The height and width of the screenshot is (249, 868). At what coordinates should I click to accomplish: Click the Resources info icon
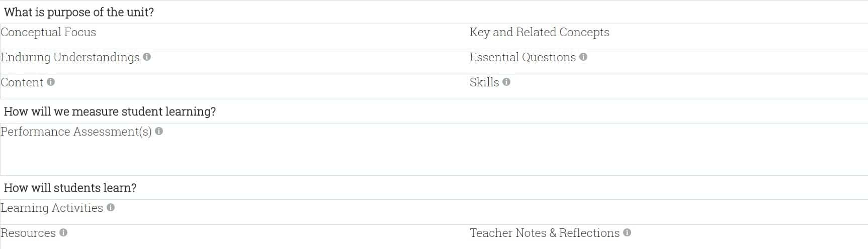coord(63,233)
